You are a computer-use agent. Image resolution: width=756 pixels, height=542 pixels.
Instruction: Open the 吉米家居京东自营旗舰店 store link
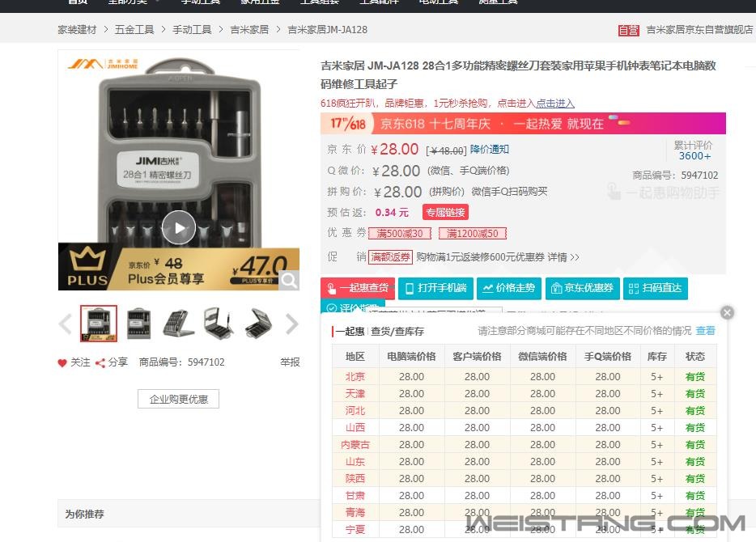[x=699, y=30]
